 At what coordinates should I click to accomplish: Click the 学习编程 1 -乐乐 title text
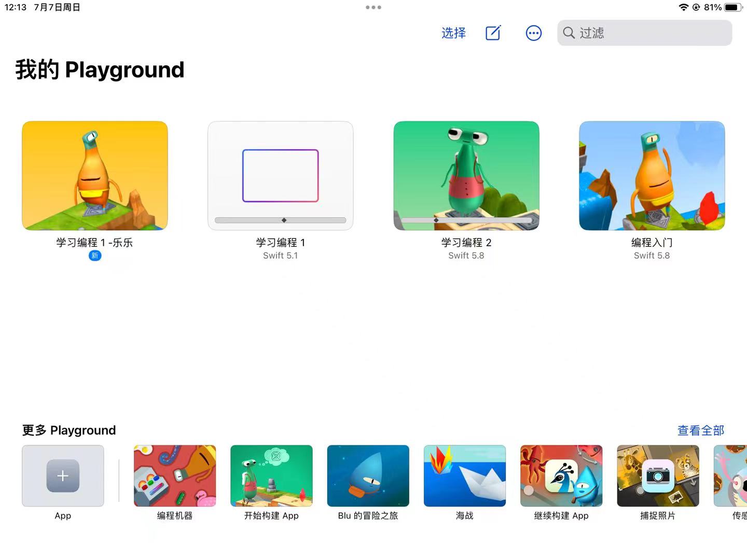[x=95, y=242]
